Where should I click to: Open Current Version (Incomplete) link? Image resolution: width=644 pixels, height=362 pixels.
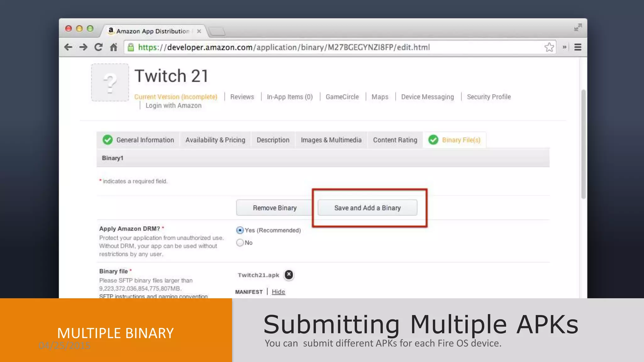pos(176,97)
